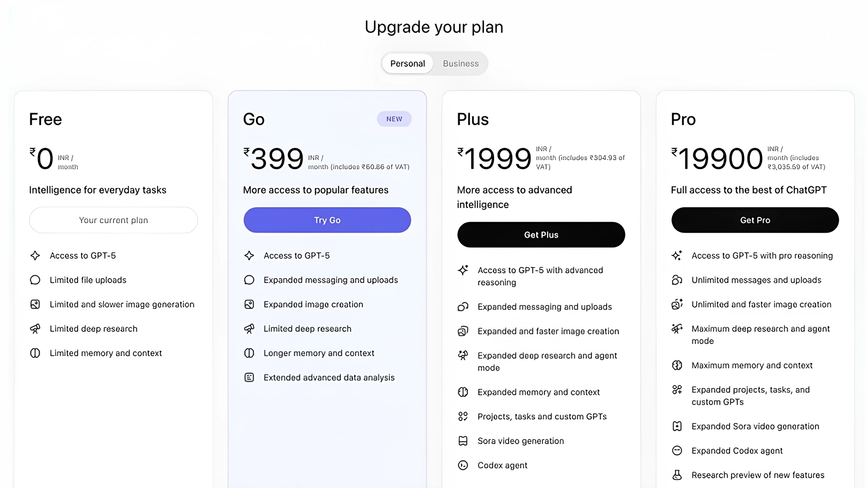868x488 pixels.
Task: Click the Codex agent icon in Plus plan
Action: [463, 465]
